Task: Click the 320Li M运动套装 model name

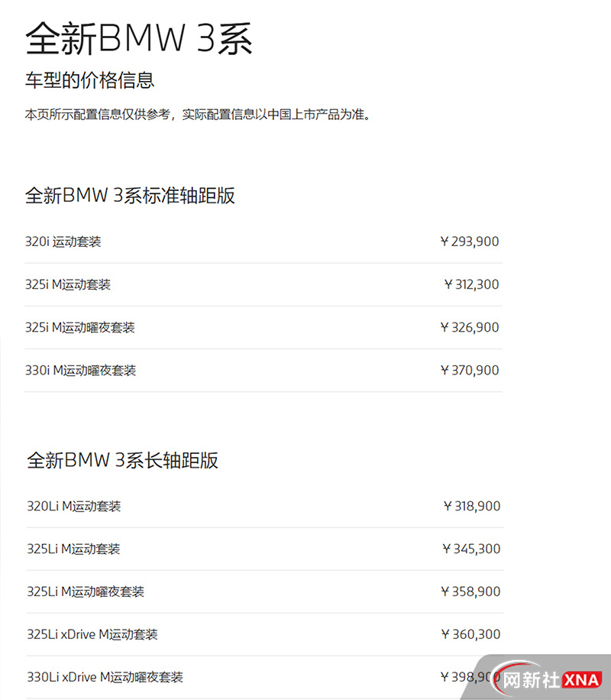Action: (73, 506)
